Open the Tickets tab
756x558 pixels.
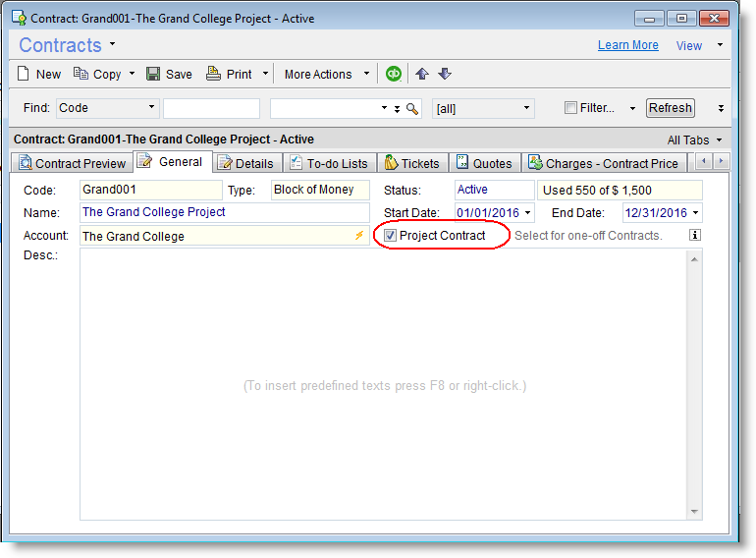412,163
